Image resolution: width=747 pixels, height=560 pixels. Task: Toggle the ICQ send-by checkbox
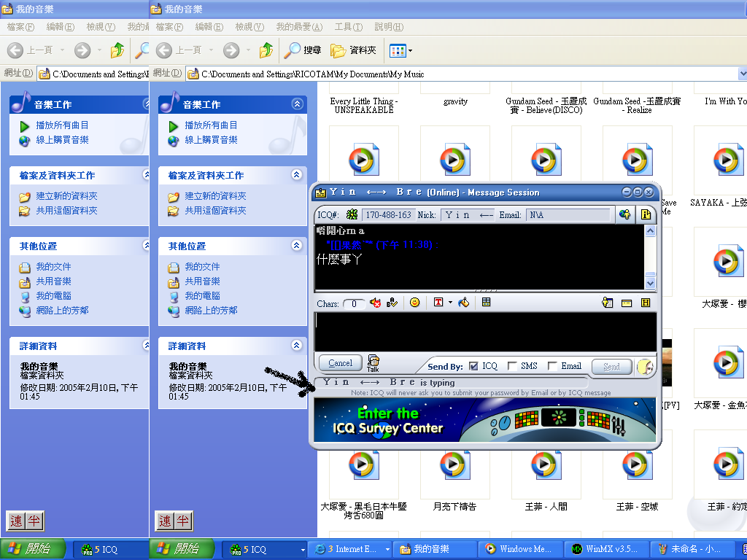click(473, 366)
